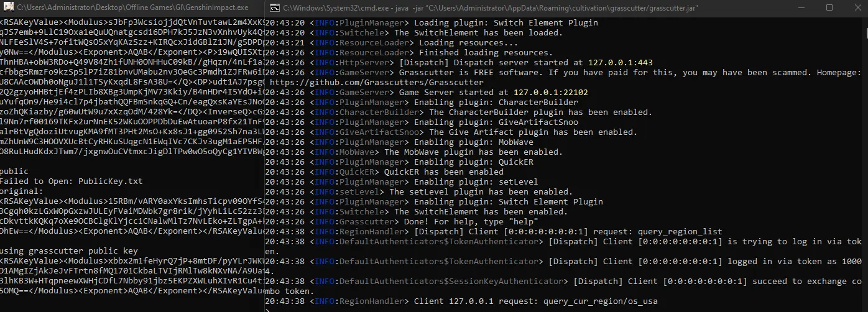
Task: Minimize the grasscutter cmd window
Action: coord(800,8)
